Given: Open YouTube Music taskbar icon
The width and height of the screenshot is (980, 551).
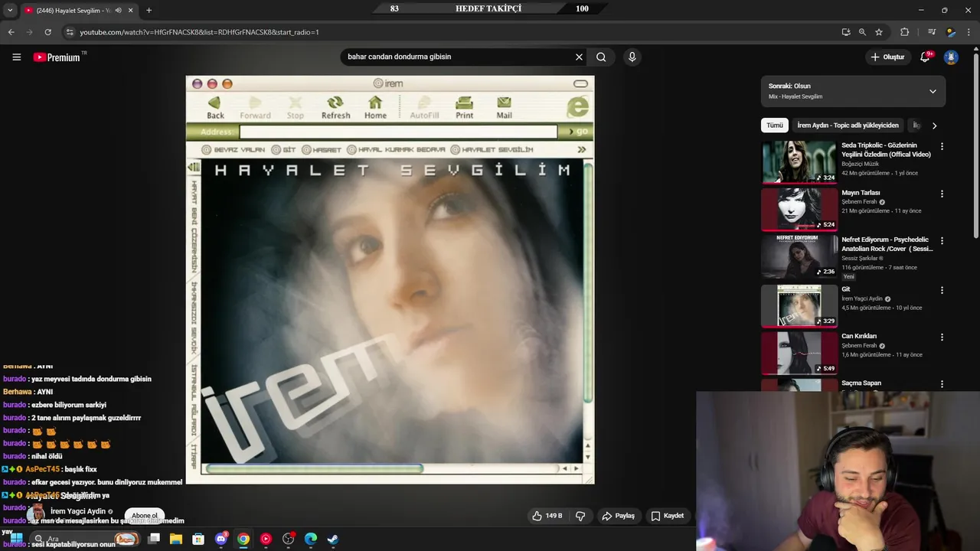Looking at the screenshot, I should (x=266, y=539).
